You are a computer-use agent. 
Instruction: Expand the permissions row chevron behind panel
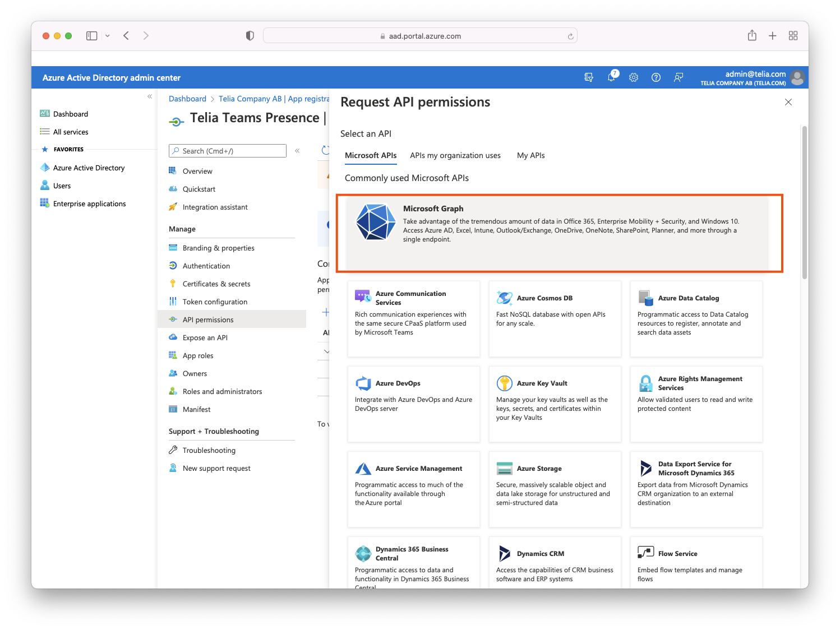coord(326,351)
